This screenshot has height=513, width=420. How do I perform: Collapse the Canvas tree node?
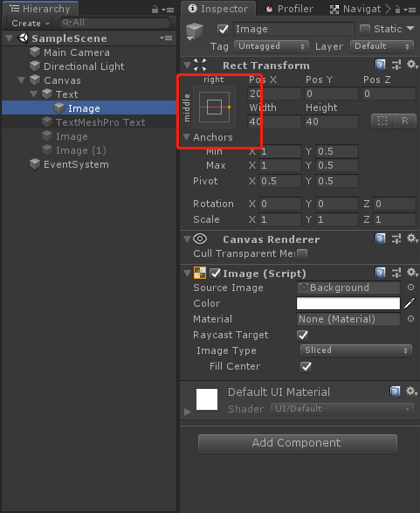coord(22,80)
